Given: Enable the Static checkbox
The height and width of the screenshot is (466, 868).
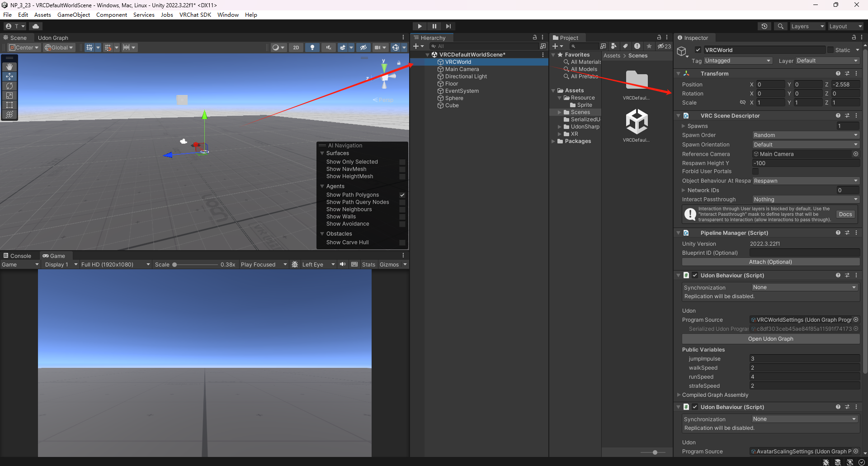Looking at the screenshot, I should coord(830,50).
